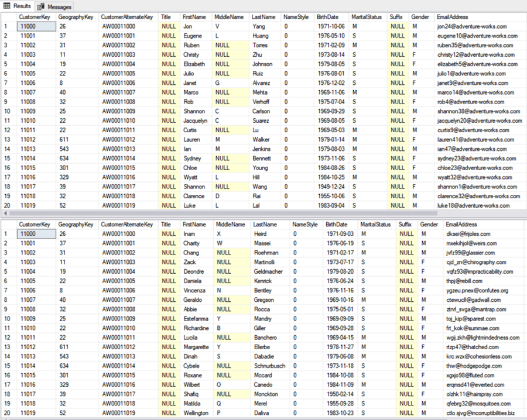Switch to the Results tab
This screenshot has height=420, width=527.
pos(18,6)
